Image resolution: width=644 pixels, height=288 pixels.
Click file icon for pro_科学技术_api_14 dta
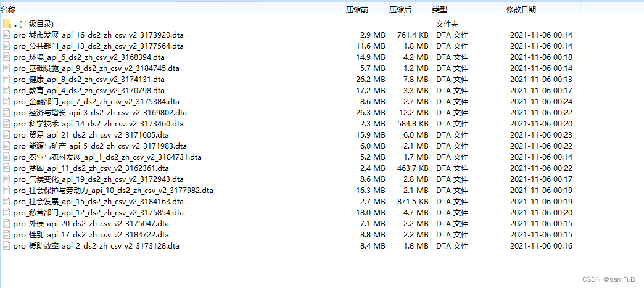6,124
